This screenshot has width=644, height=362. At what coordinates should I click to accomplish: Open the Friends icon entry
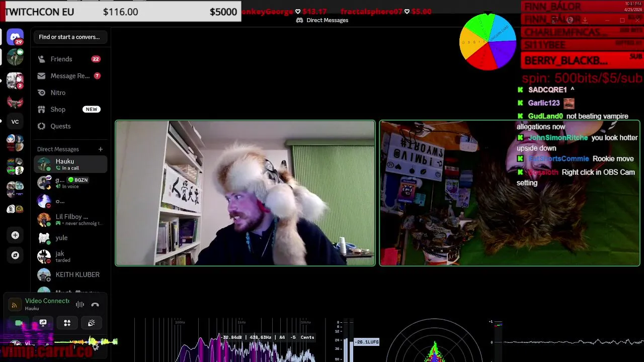[x=70, y=59]
